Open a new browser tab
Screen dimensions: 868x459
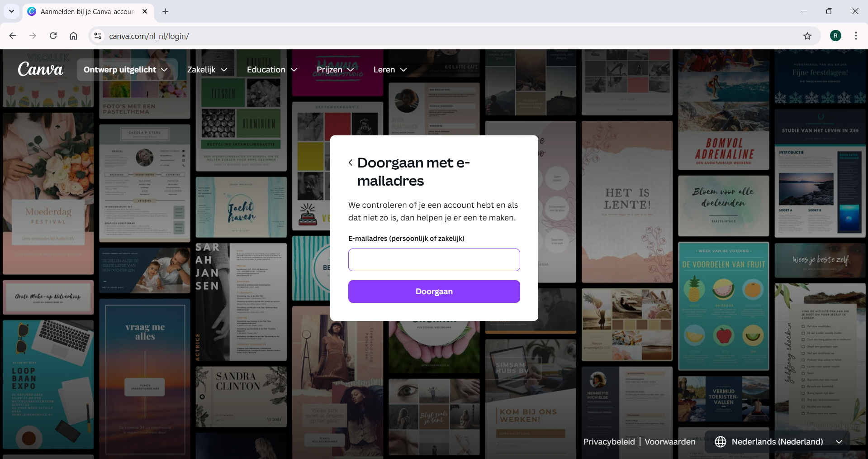click(x=165, y=11)
